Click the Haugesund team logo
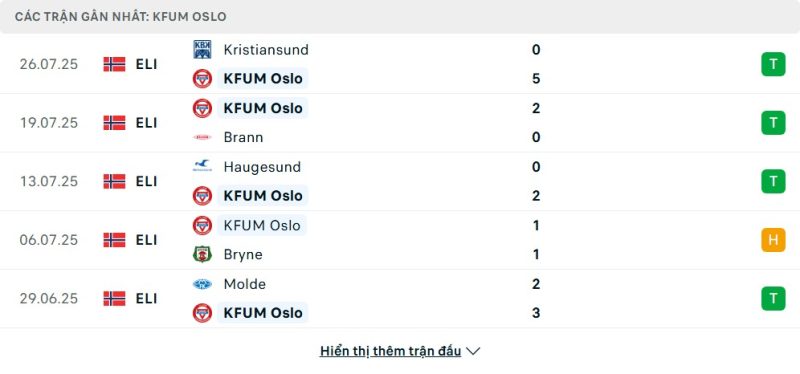800x374 pixels. click(202, 166)
